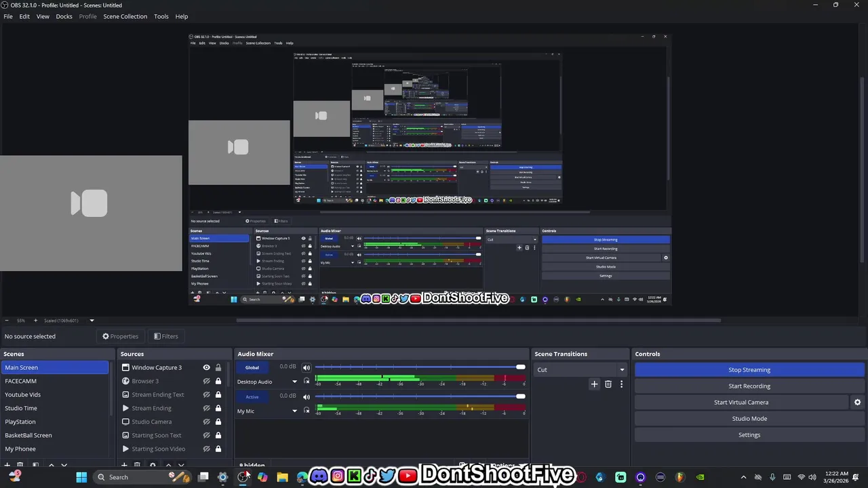Click the preview horizontal scrollbar

478,321
